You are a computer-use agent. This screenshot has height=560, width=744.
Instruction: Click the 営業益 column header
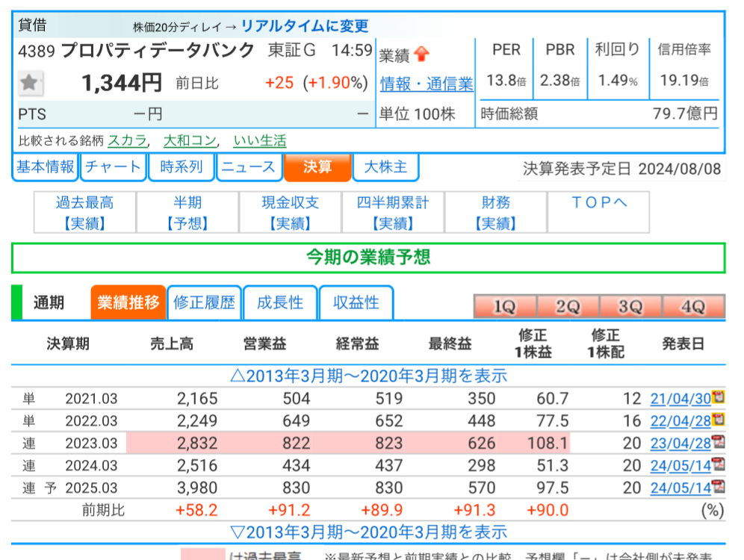264,343
